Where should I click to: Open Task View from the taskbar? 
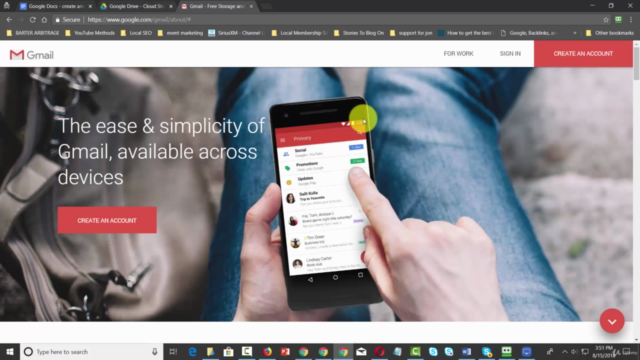[173, 351]
